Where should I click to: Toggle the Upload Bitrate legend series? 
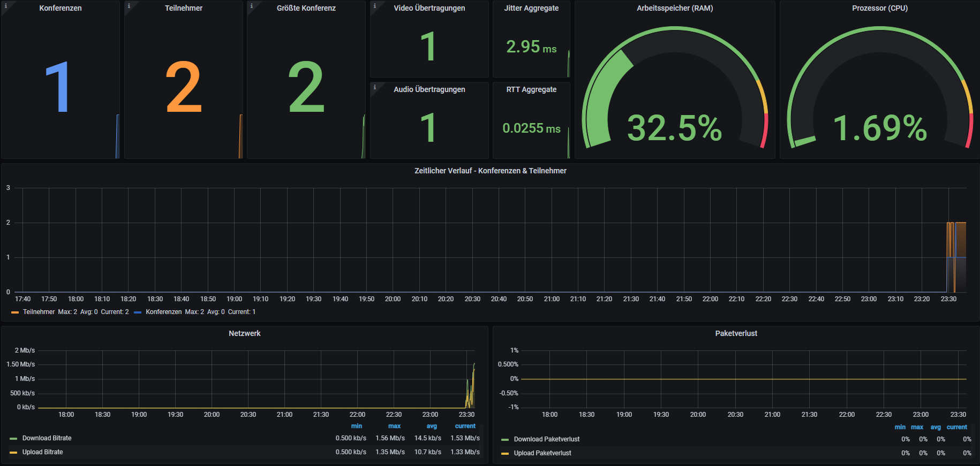pos(43,452)
